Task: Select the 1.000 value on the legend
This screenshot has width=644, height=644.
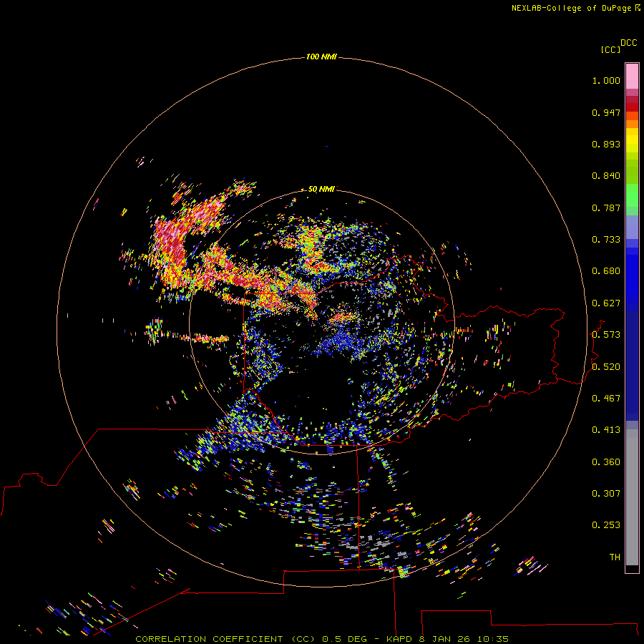Action: [x=606, y=80]
